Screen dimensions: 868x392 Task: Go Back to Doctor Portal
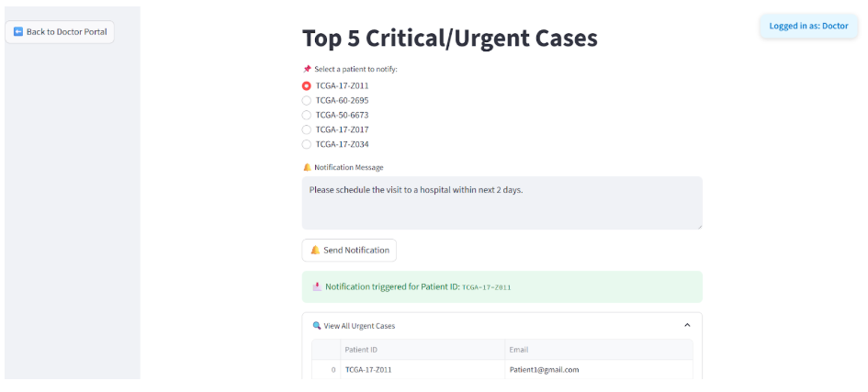[x=60, y=32]
